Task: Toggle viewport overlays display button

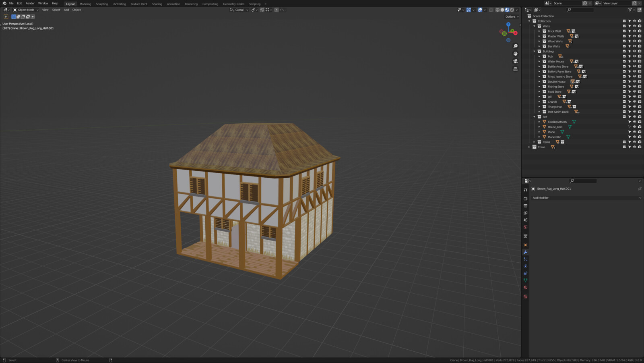Action: point(480,10)
